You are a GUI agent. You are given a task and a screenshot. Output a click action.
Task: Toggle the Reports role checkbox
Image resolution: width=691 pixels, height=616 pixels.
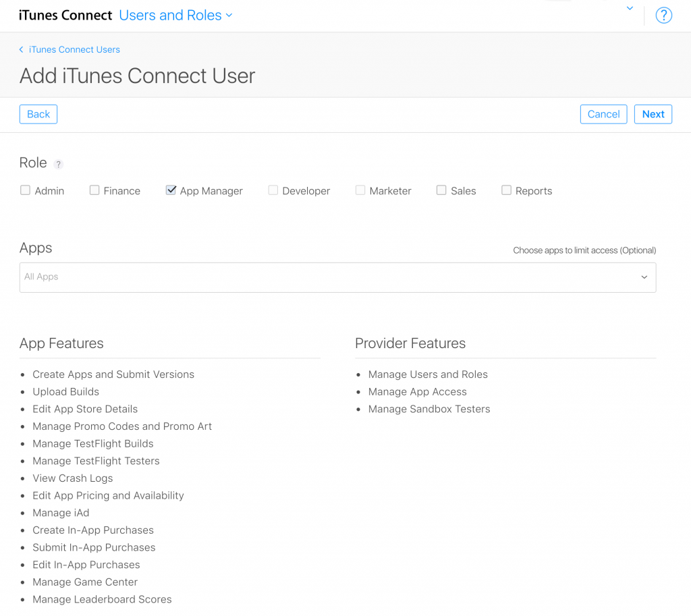click(506, 190)
